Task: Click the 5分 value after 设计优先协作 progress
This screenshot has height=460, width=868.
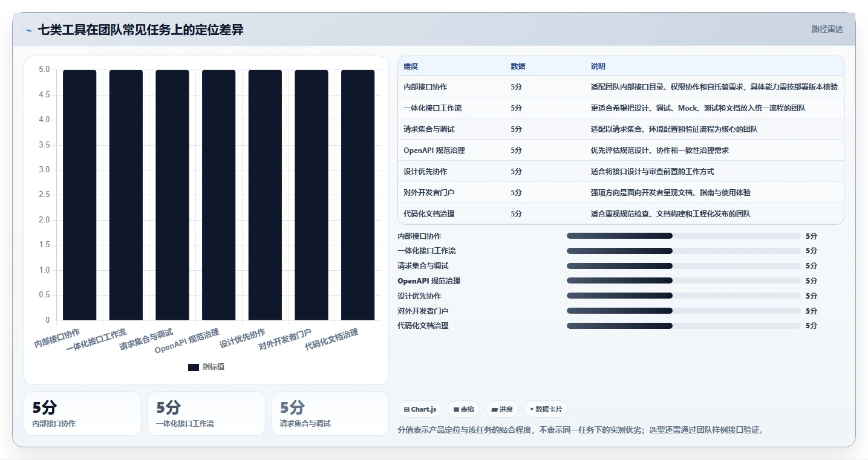Action: coord(811,296)
